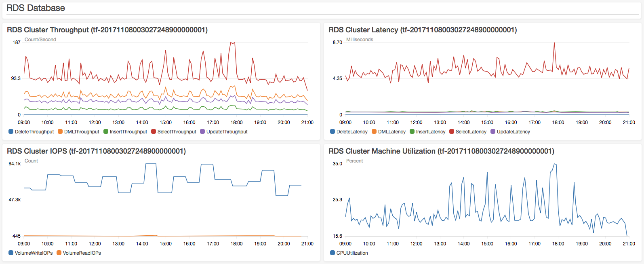Click the 18:00 label on CPU utilization axis
The height and width of the screenshot is (264, 644).
click(558, 244)
